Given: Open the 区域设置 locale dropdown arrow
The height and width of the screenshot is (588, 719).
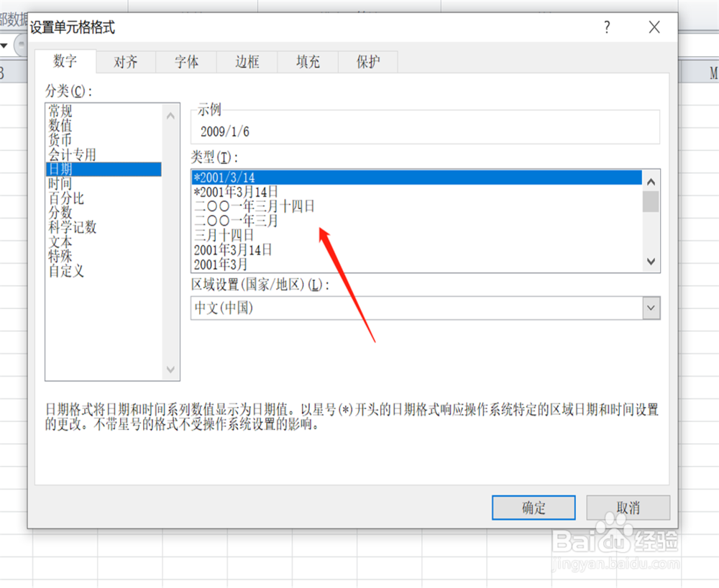Looking at the screenshot, I should tap(651, 308).
